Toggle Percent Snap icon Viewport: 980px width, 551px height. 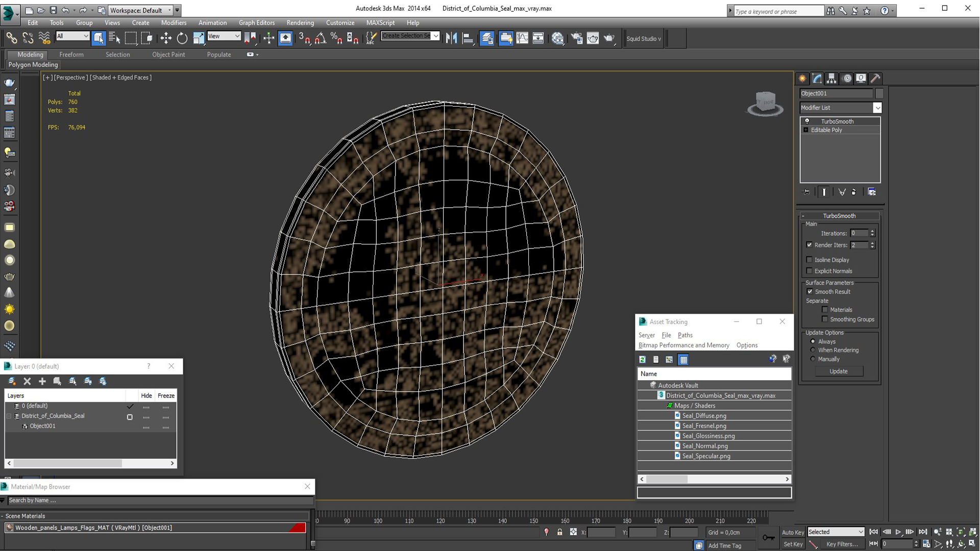tap(336, 38)
